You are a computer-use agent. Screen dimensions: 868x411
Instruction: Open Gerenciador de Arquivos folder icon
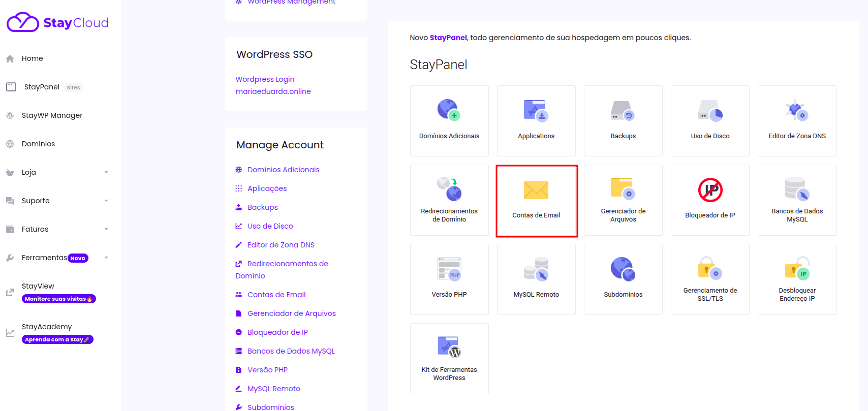(x=623, y=188)
